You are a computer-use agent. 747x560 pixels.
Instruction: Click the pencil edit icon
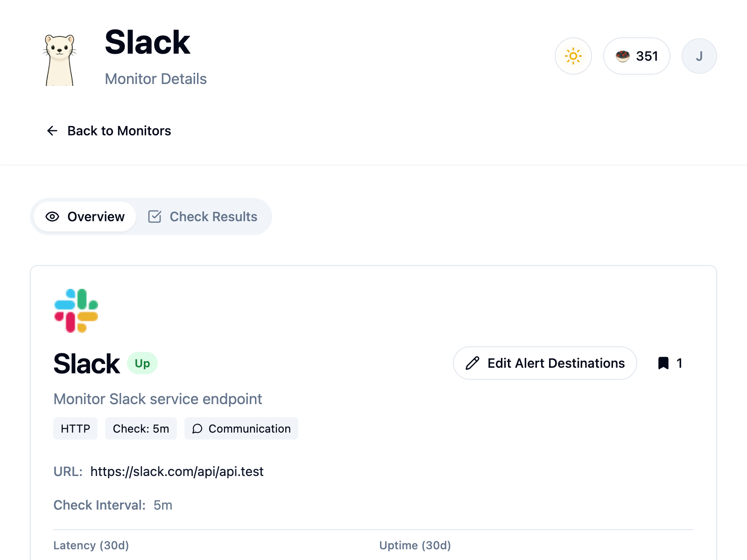tap(472, 363)
